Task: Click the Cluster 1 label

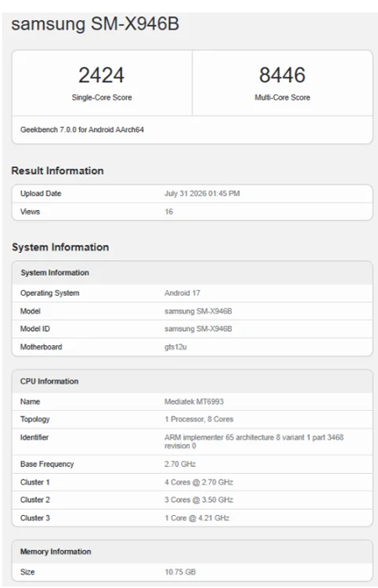Action: pos(35,482)
